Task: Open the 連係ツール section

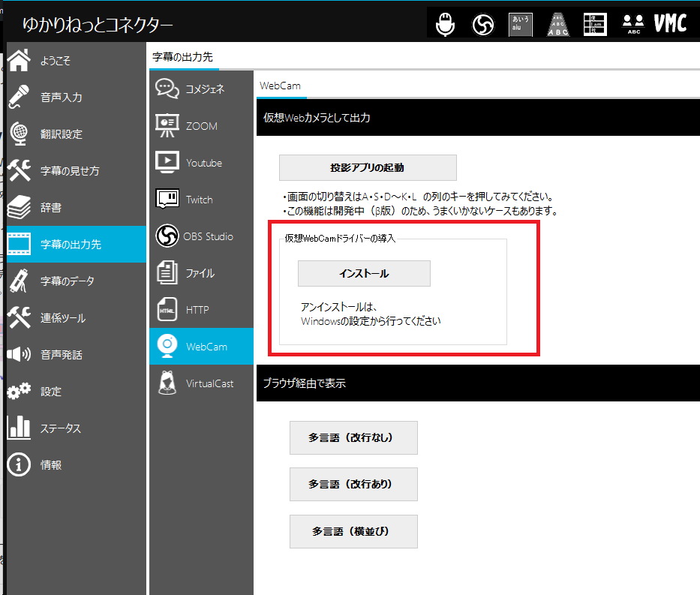Action: [x=77, y=318]
